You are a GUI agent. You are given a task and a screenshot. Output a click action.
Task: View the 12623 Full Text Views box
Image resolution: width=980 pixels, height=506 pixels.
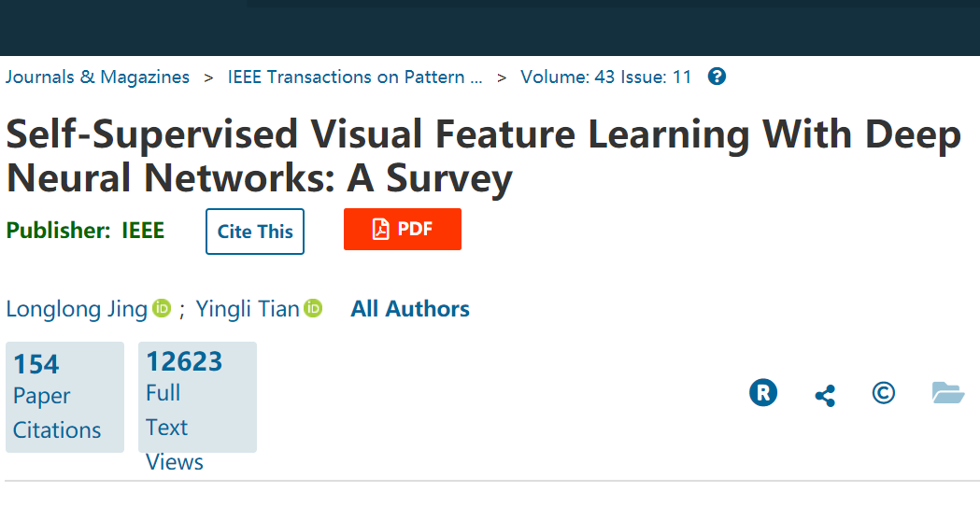[x=197, y=397]
